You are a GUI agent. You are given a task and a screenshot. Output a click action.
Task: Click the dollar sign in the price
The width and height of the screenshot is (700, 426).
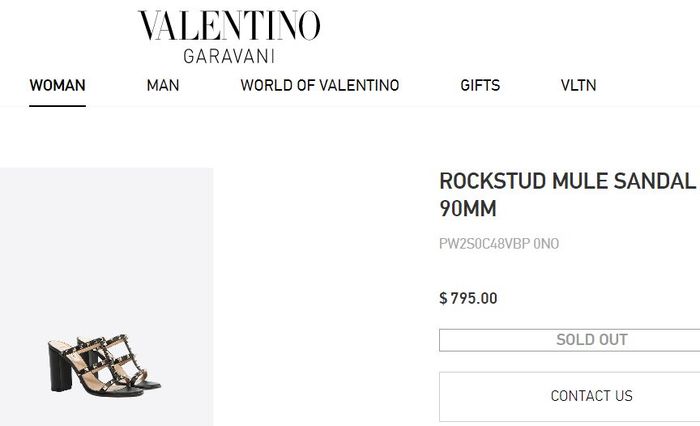point(443,298)
